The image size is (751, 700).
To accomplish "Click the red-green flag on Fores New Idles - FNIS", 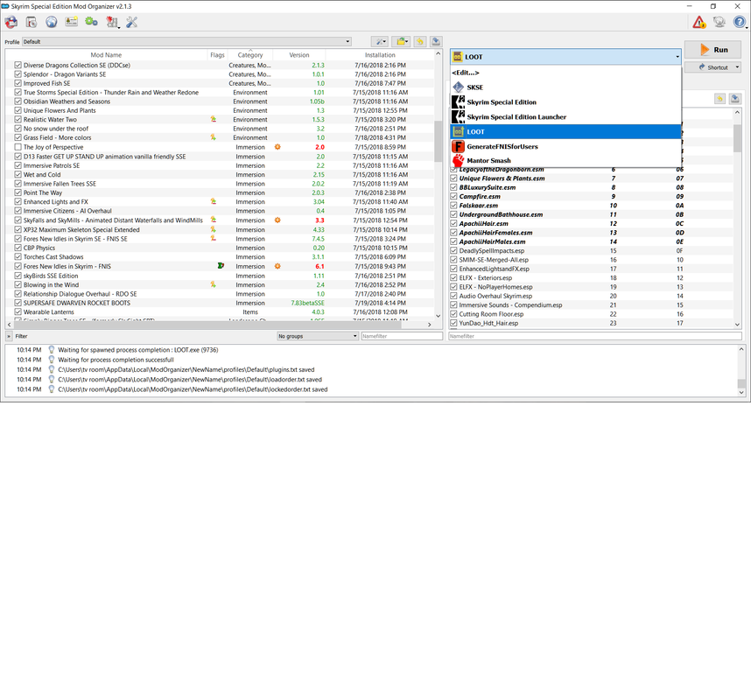I will [221, 266].
